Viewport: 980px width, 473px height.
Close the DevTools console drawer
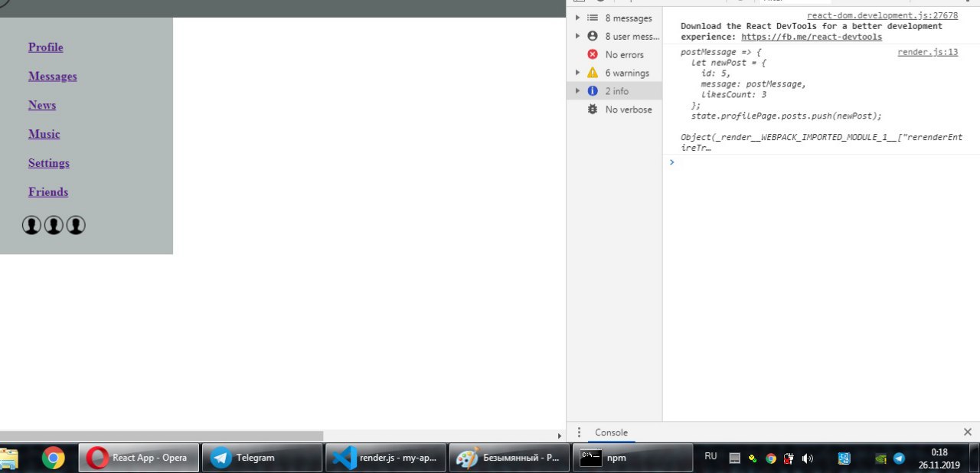(x=967, y=432)
